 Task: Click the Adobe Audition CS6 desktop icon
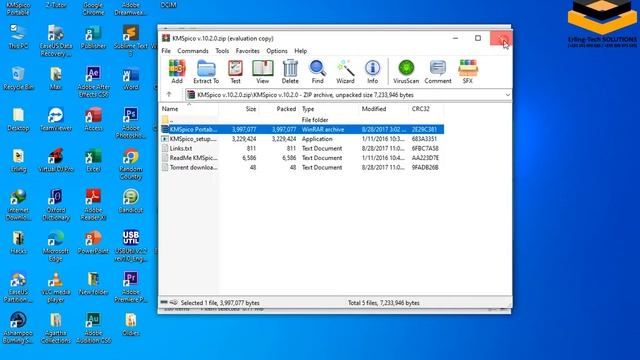point(93,328)
